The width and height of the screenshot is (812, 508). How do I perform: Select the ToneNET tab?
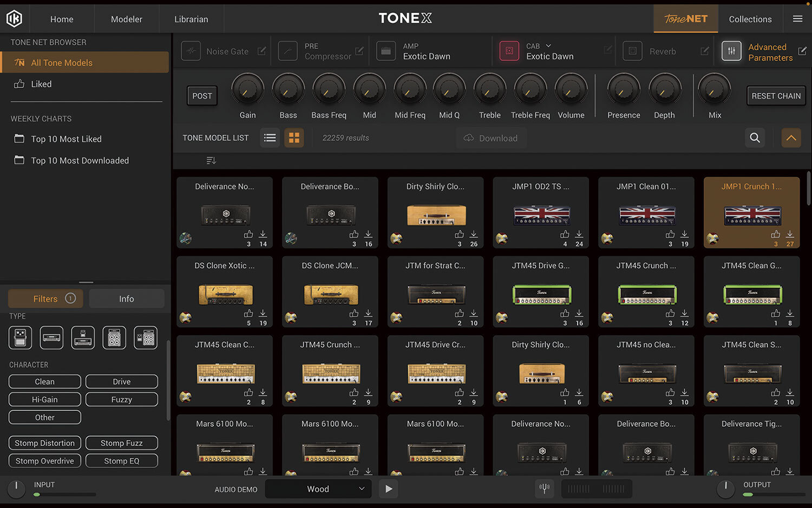[686, 19]
